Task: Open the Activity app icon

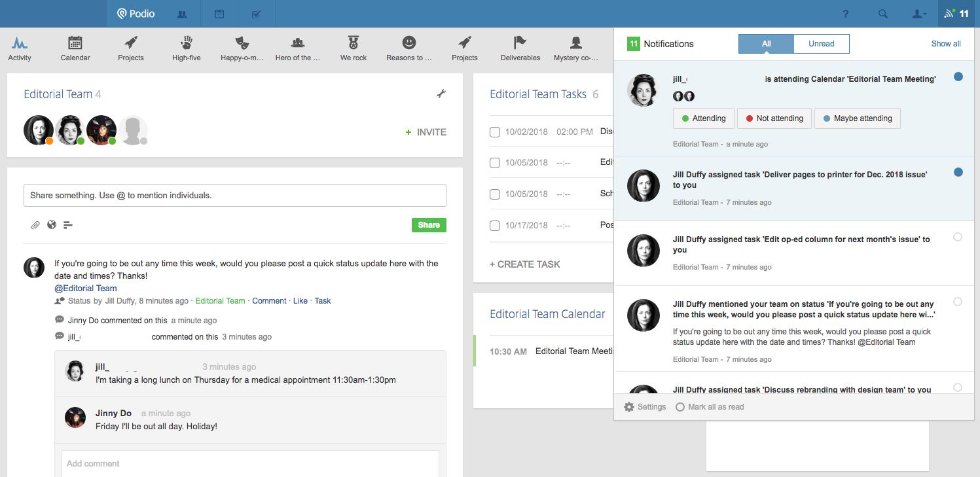Action: point(20,44)
